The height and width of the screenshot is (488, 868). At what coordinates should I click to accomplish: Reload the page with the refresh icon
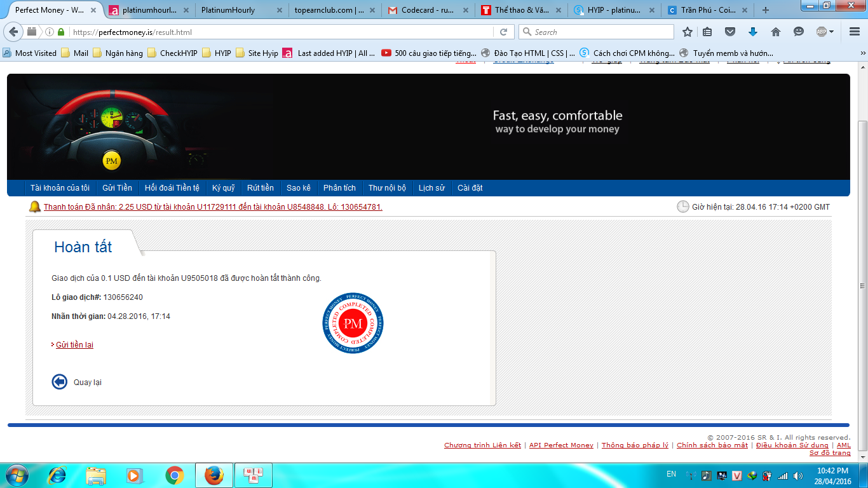pos(503,32)
